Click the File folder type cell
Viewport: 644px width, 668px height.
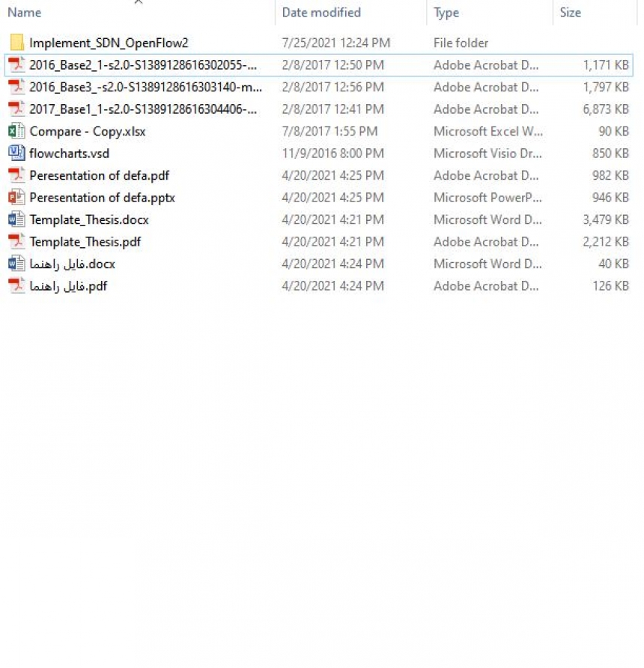click(x=461, y=43)
